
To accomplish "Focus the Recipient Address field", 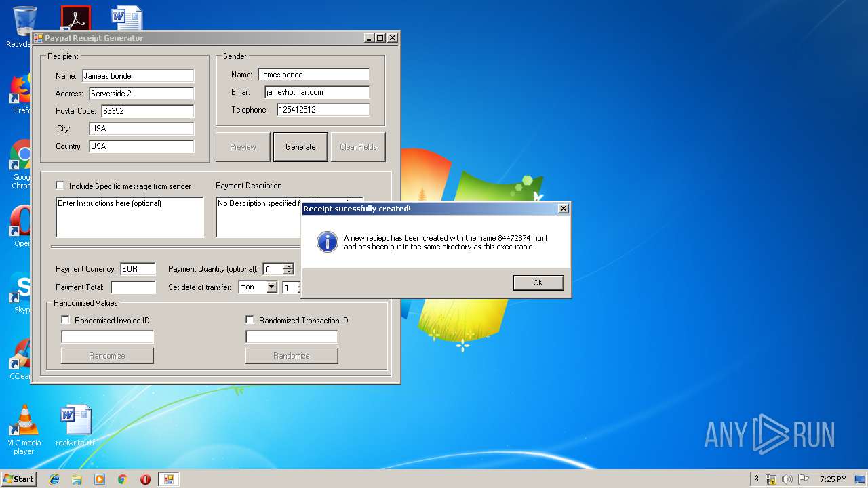I will (142, 94).
